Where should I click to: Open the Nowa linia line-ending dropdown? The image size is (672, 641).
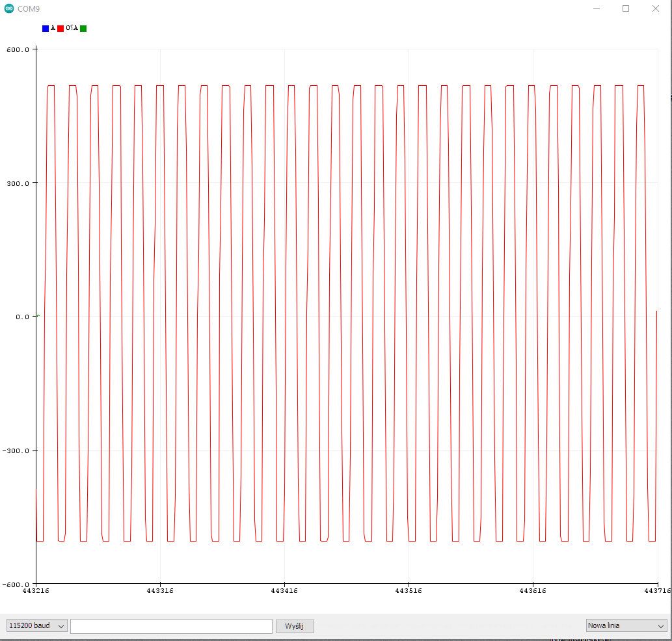tap(626, 625)
